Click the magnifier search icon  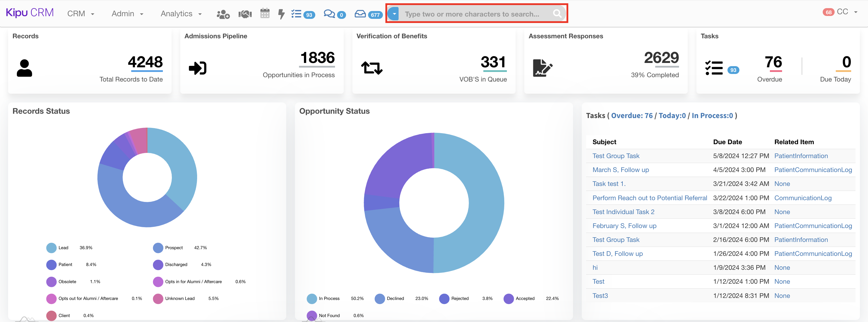(557, 13)
